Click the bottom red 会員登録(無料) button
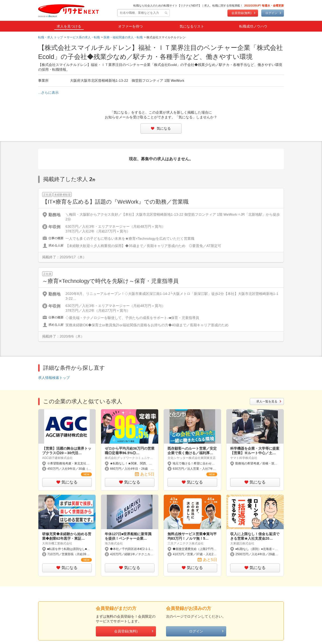Screen dimensions: 322x644 126,631
